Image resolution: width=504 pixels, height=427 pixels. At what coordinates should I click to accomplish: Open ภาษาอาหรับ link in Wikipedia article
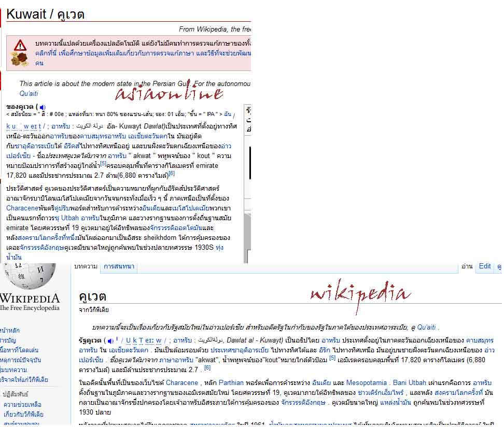click(176, 360)
